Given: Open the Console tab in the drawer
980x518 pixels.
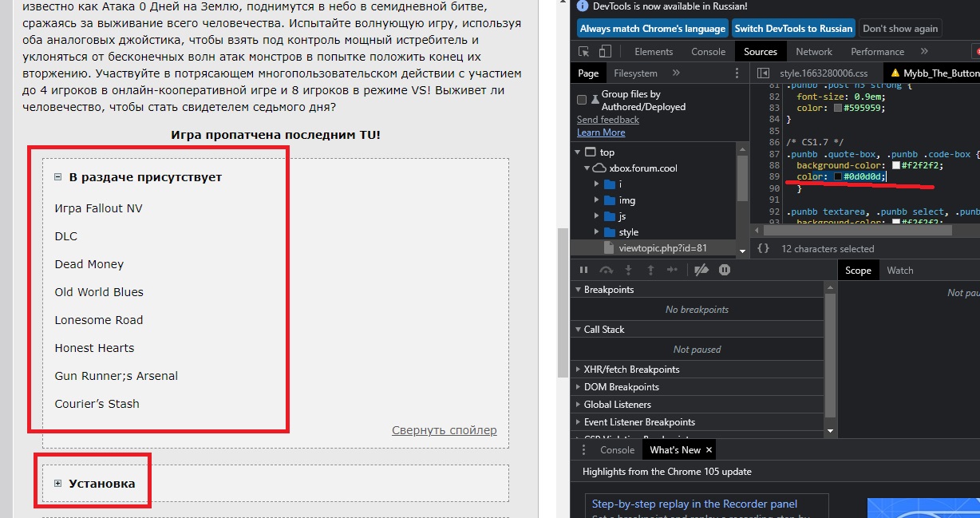Looking at the screenshot, I should [617, 450].
